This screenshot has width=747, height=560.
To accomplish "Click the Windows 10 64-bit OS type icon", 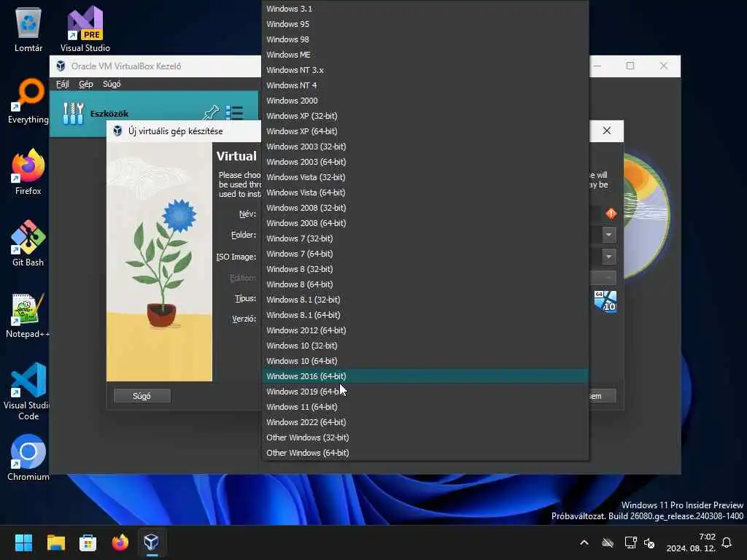I will click(605, 301).
